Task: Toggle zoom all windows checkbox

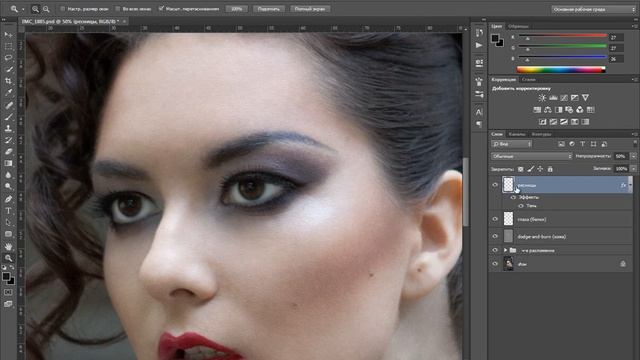Action: click(118, 9)
